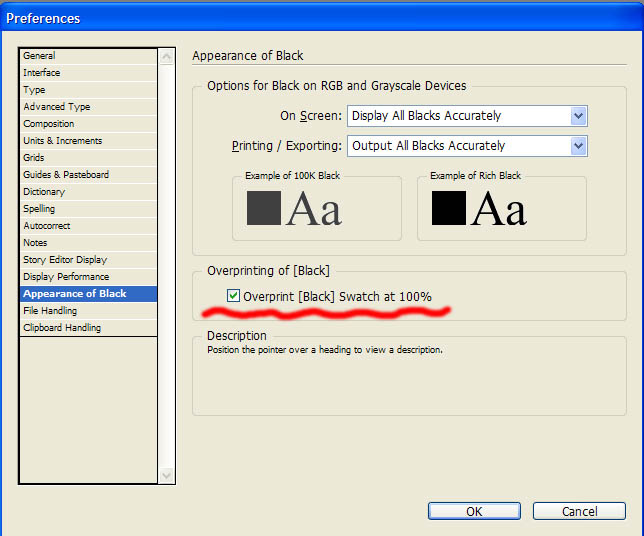Screen dimensions: 644x536
Task: Select Notes category
Action: pyautogui.click(x=88, y=243)
